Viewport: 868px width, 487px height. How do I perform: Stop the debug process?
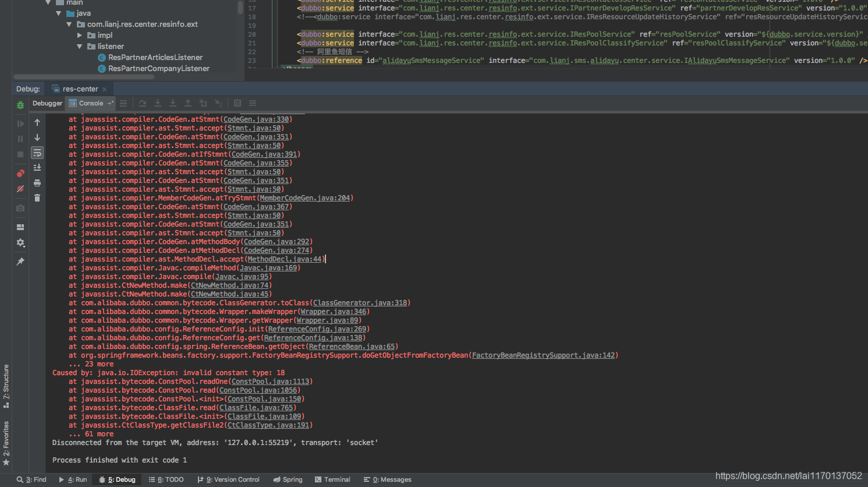coord(20,153)
